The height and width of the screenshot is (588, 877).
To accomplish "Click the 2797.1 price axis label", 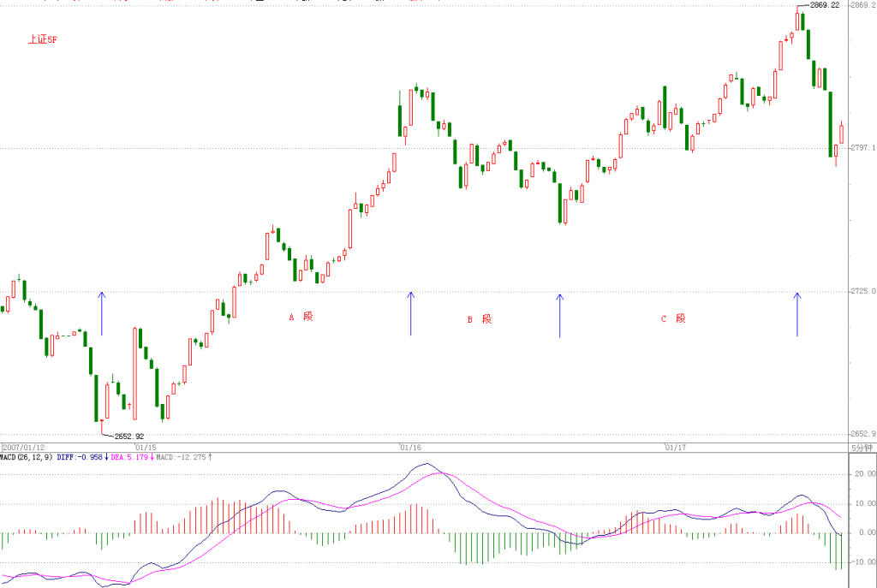I will click(862, 148).
